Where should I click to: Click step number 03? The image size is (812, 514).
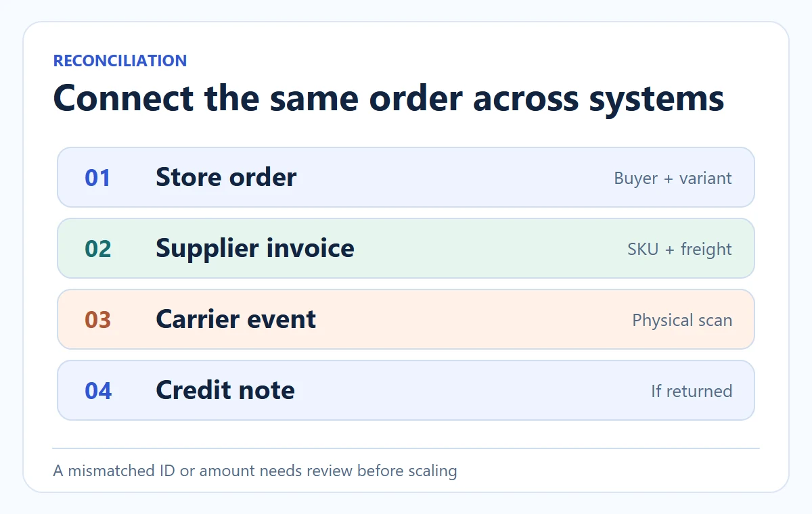pos(98,320)
